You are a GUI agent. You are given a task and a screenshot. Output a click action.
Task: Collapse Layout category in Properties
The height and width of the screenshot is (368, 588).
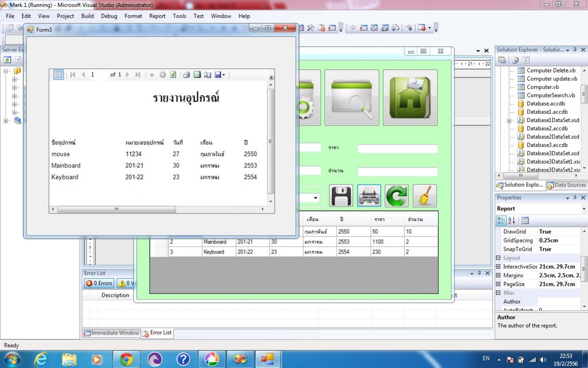click(x=498, y=258)
